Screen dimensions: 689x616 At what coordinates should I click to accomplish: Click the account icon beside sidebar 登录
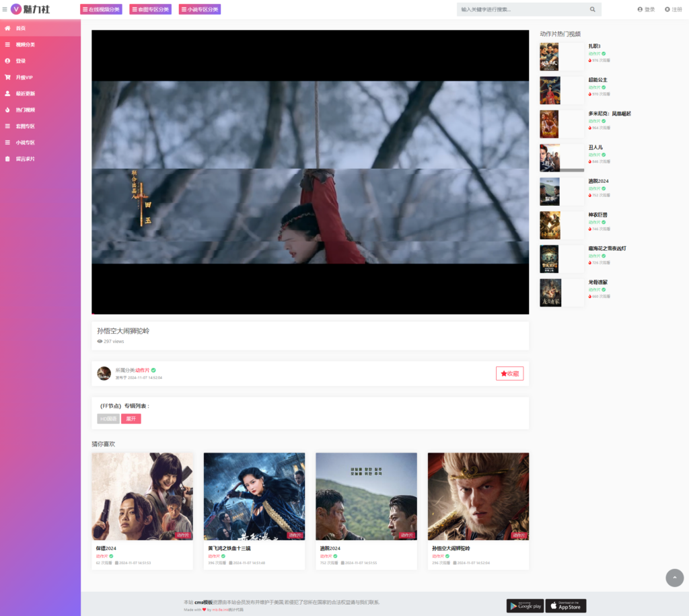7,61
